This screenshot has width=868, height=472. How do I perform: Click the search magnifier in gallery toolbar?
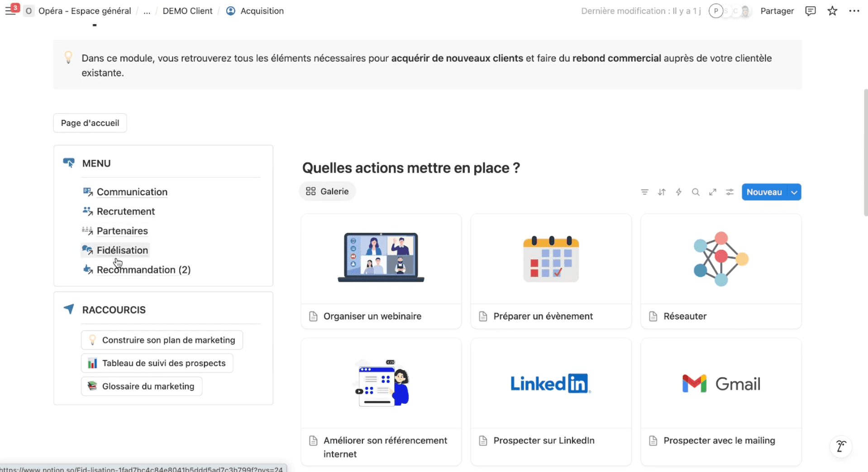[x=696, y=192]
